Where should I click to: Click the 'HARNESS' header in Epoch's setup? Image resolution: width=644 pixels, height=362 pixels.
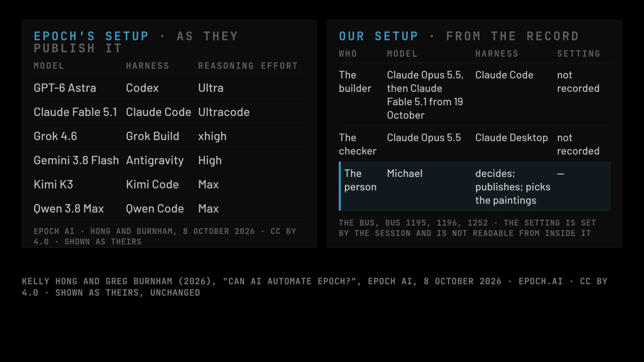click(148, 66)
